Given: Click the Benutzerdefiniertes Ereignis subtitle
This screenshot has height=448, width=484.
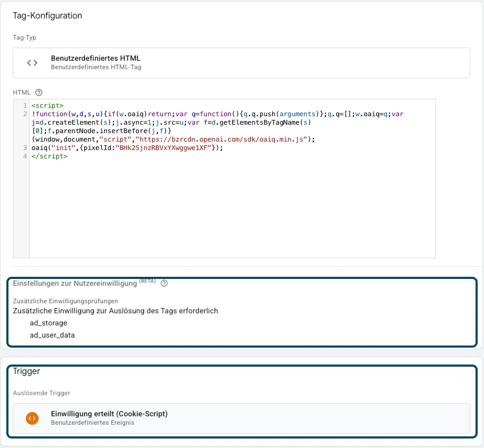Looking at the screenshot, I should tap(92, 423).
